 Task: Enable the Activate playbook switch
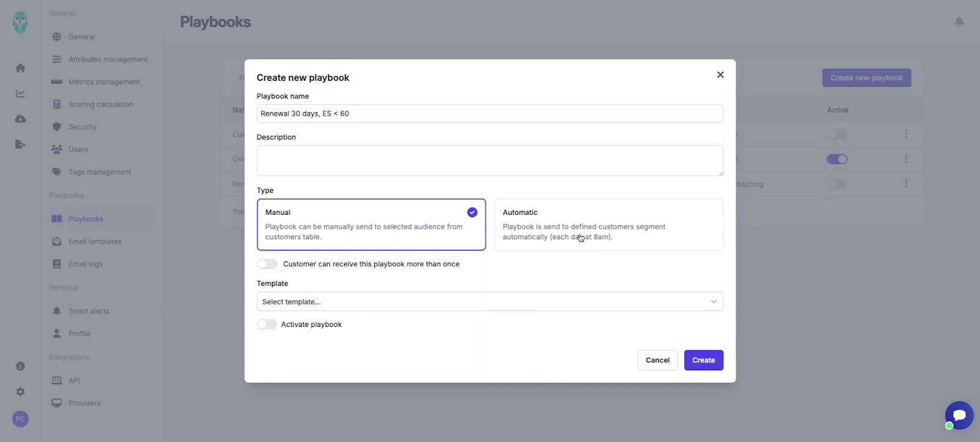coord(267,324)
